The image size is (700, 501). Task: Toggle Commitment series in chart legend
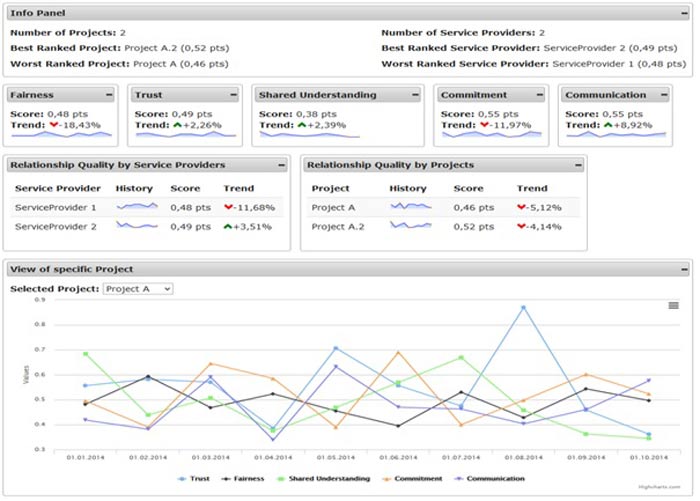(413, 479)
